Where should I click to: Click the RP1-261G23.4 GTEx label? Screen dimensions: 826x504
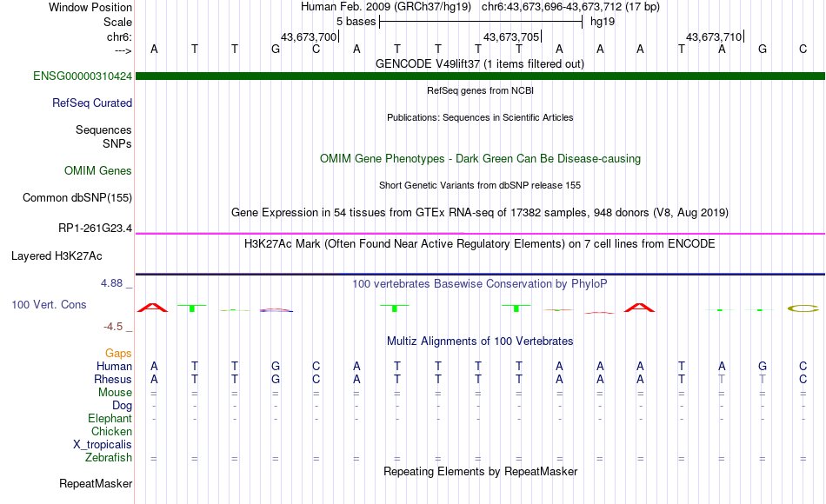tap(96, 228)
